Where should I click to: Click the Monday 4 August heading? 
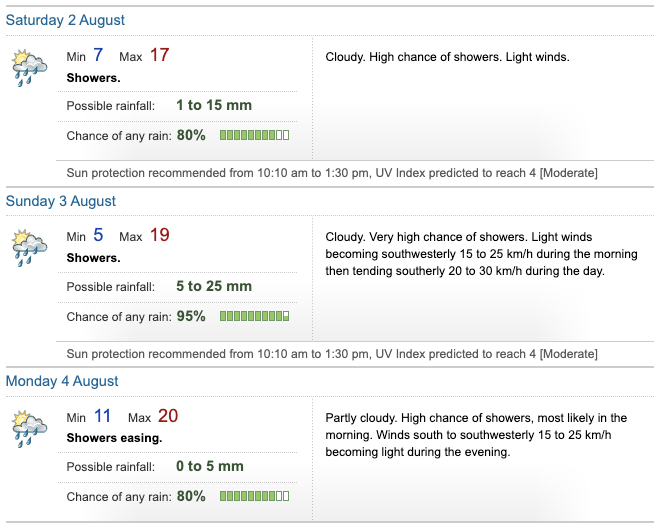62,381
